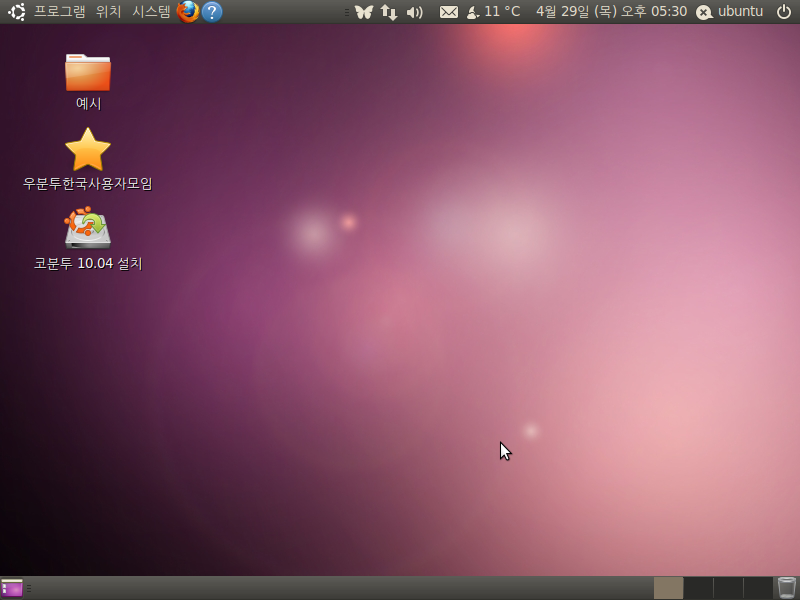Open the 우분투한국사용자모임 star shortcut
This screenshot has width=800, height=600.
(x=88, y=151)
